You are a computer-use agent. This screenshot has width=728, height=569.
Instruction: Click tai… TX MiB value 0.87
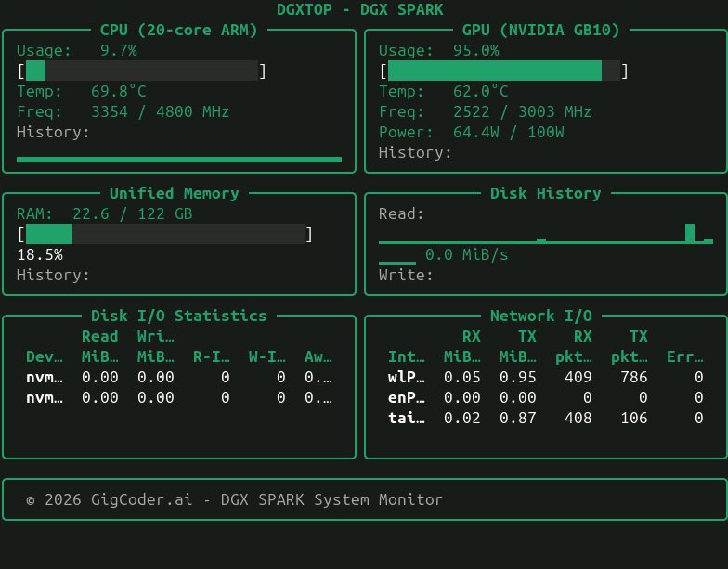point(518,418)
